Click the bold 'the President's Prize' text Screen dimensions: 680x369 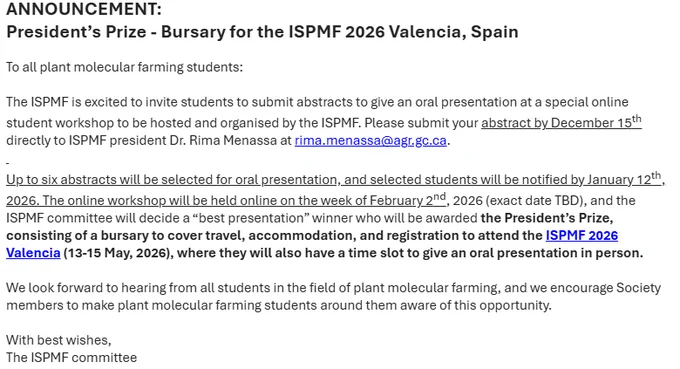coord(546,218)
